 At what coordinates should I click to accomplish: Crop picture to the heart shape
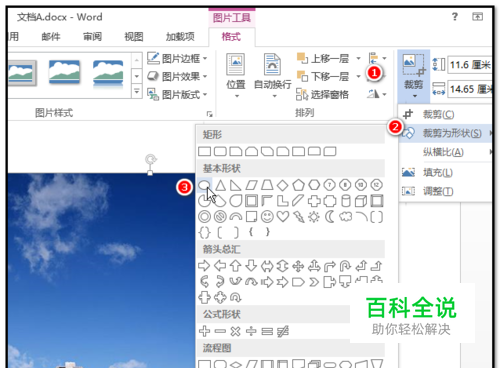pos(283,217)
